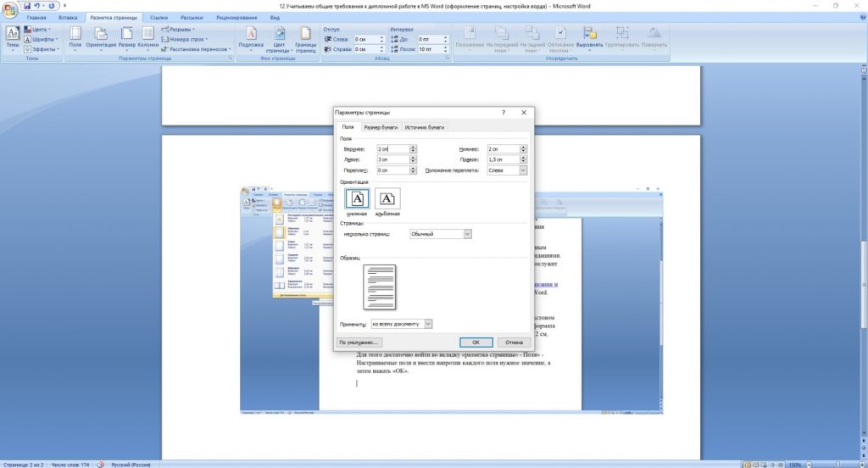This screenshot has height=468, width=868.
Task: Click the Число слов: 174 status
Action: tap(70, 465)
